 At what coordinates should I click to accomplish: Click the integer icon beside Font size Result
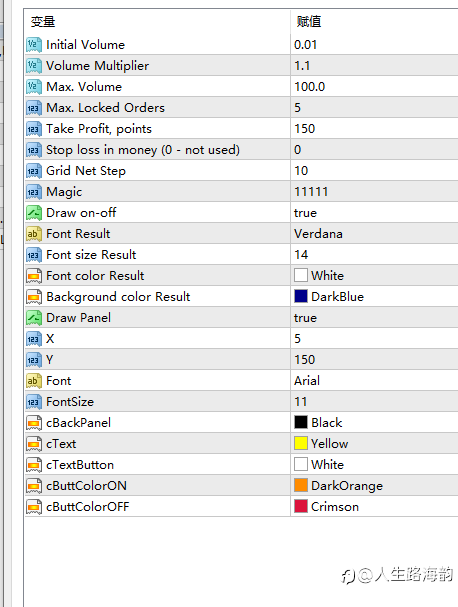coord(34,255)
